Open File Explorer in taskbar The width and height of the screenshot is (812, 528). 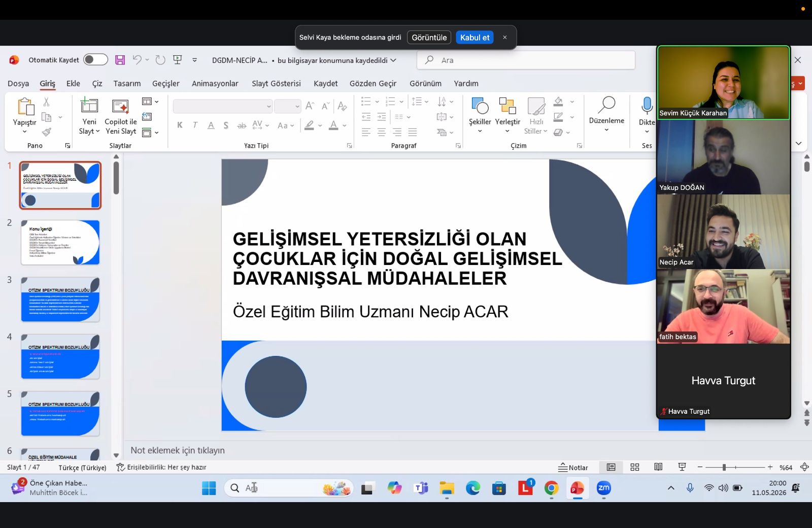coord(447,488)
